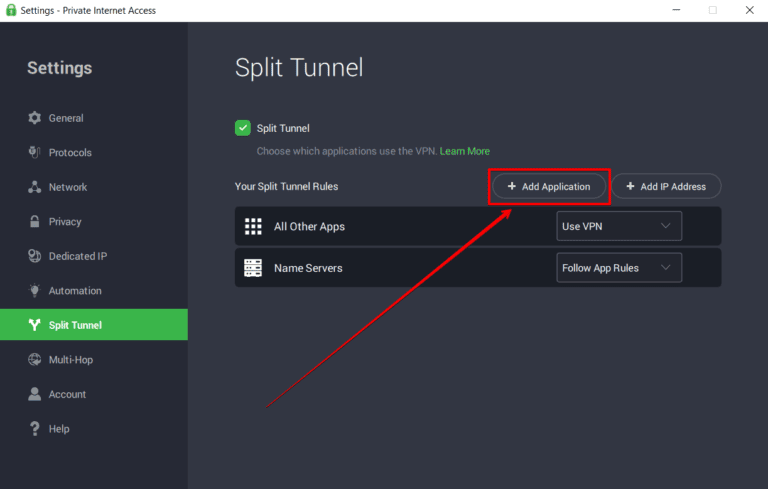
Task: Open the All Other Apps Use VPN dropdown
Action: tap(618, 227)
